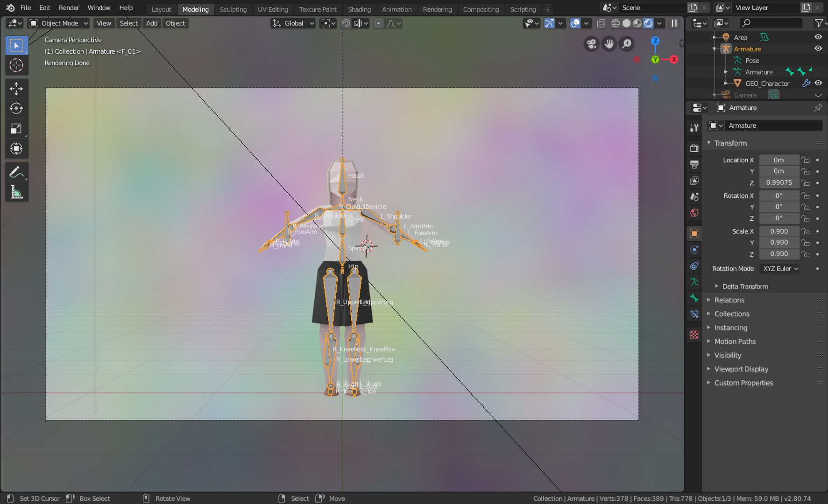Screen dimensions: 828x504
Task: Switch to the UV Editing workspace tab
Action: (x=273, y=9)
